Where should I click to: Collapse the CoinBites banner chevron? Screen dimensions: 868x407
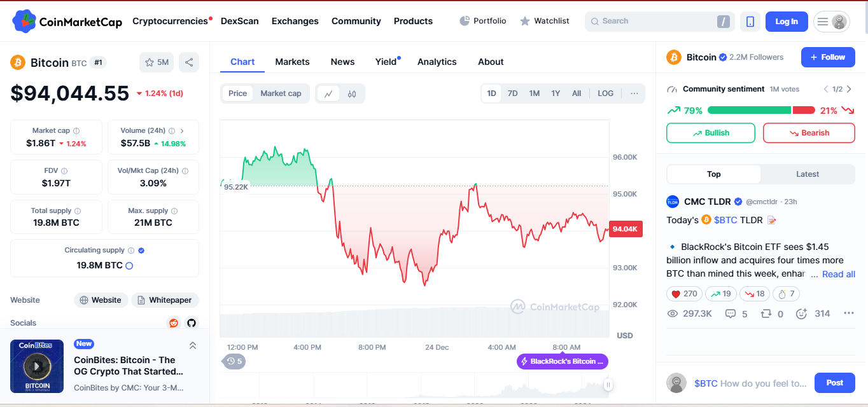(193, 345)
